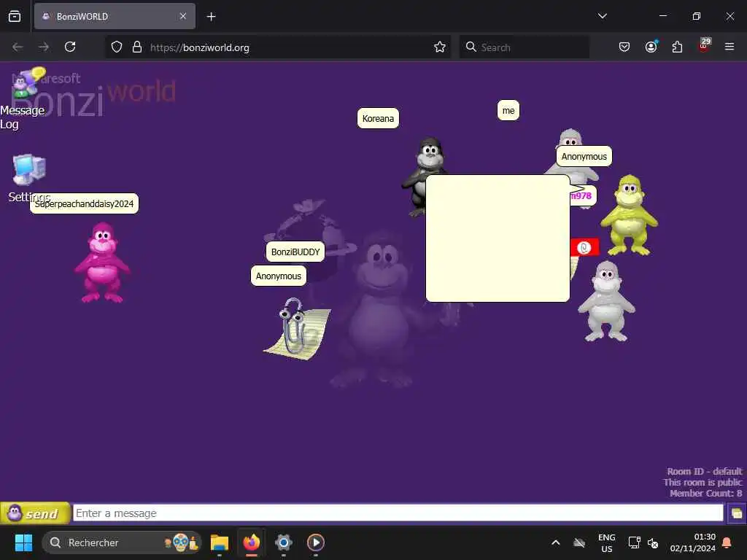
Task: Click the yellow-green Bonzi character
Action: pos(630,215)
